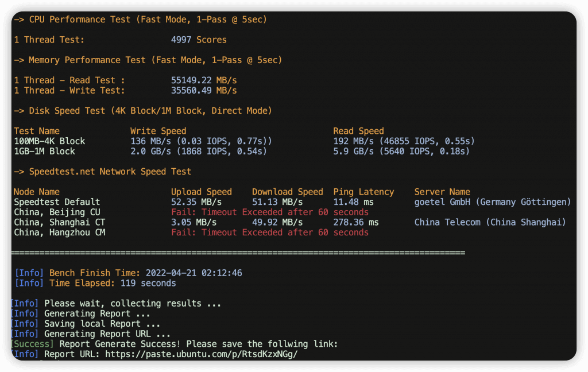
Task: Click the 4997 Scores result
Action: pos(199,40)
